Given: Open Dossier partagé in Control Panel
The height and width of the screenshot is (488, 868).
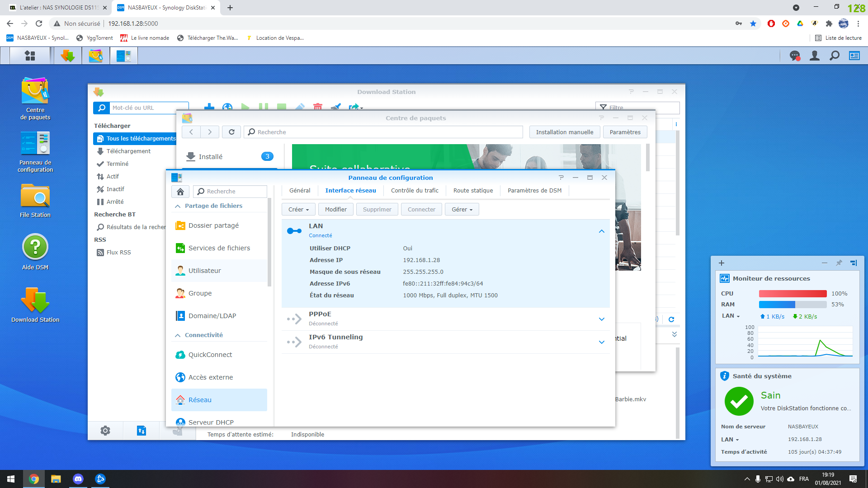Looking at the screenshot, I should tap(219, 225).
